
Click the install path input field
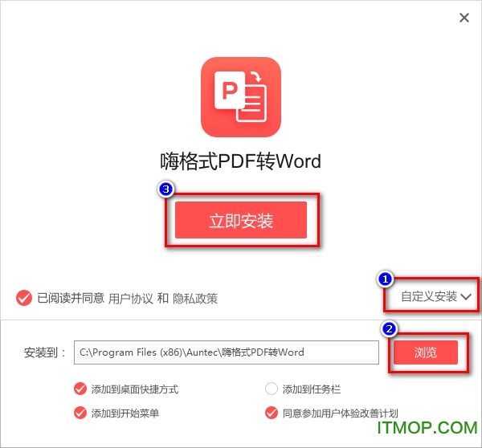[227, 352]
